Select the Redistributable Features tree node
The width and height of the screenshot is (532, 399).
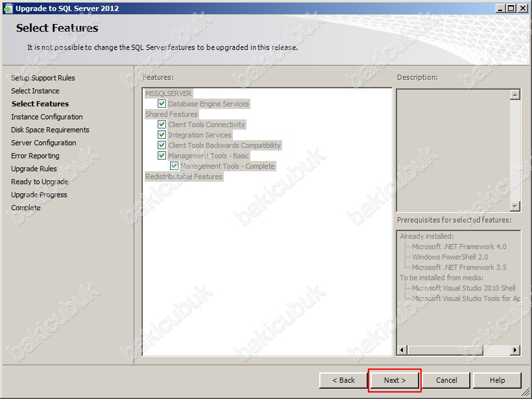tap(184, 176)
